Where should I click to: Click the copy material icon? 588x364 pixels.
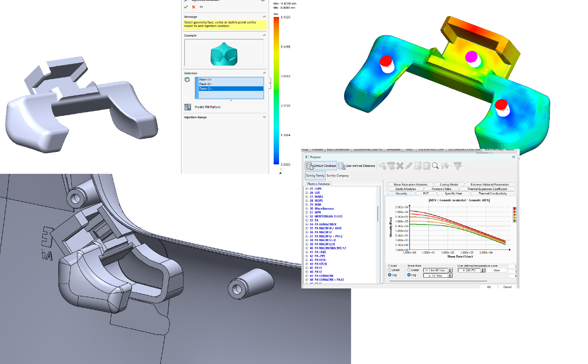pos(418,166)
